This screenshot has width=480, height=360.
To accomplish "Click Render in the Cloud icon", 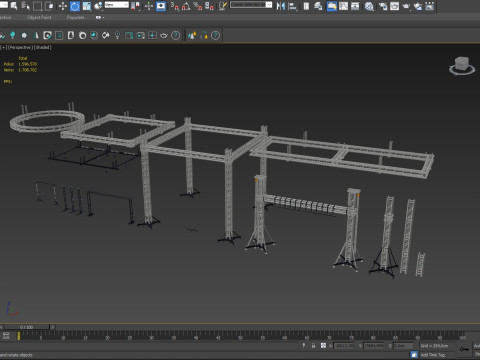I will tap(418, 6).
